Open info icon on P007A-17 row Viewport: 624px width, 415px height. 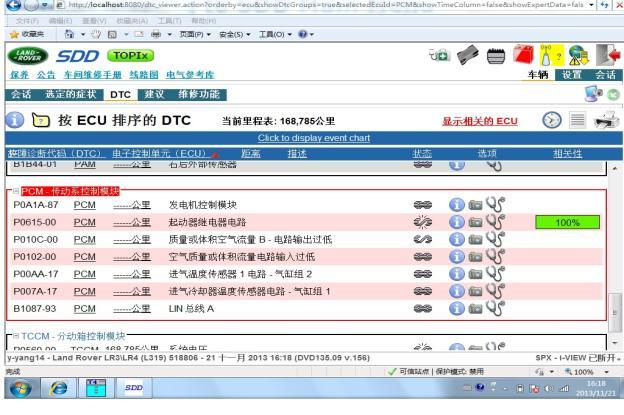pyautogui.click(x=456, y=291)
